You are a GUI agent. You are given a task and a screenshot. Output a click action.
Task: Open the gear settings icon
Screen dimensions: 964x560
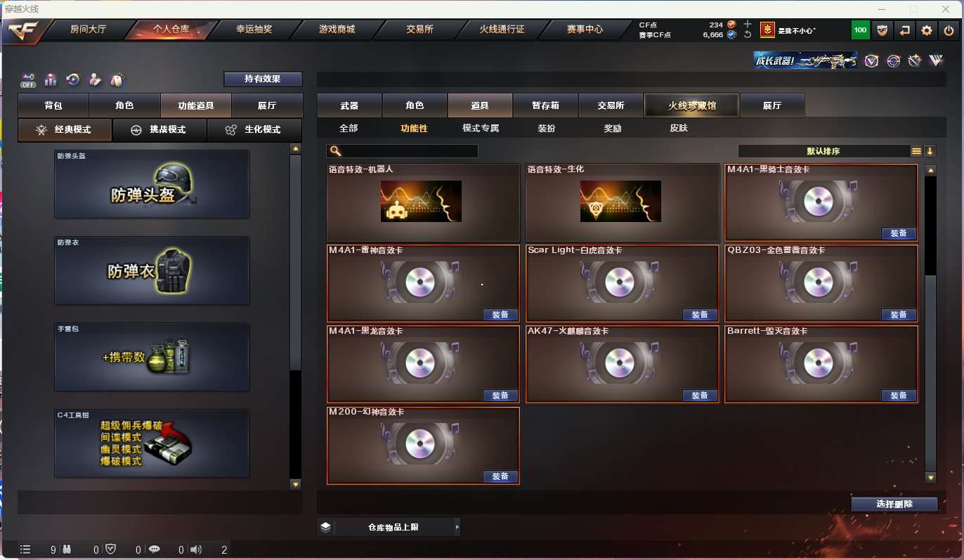tap(927, 30)
